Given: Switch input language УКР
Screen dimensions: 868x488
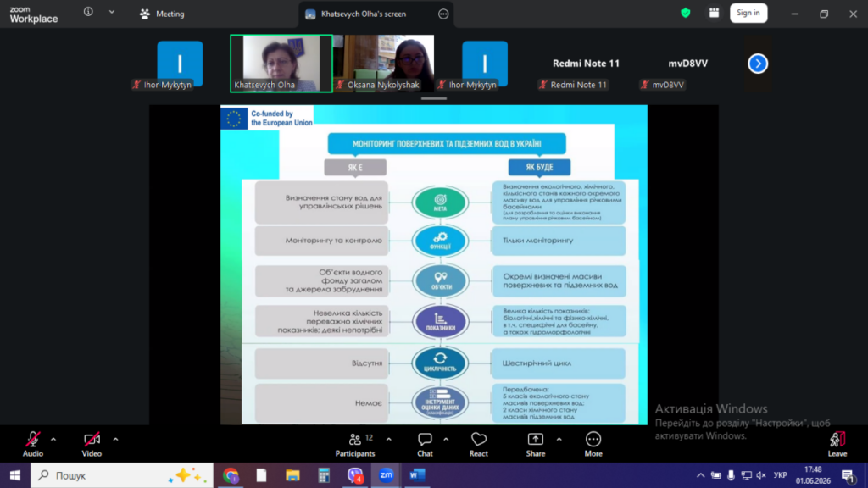Looking at the screenshot, I should click(x=781, y=475).
